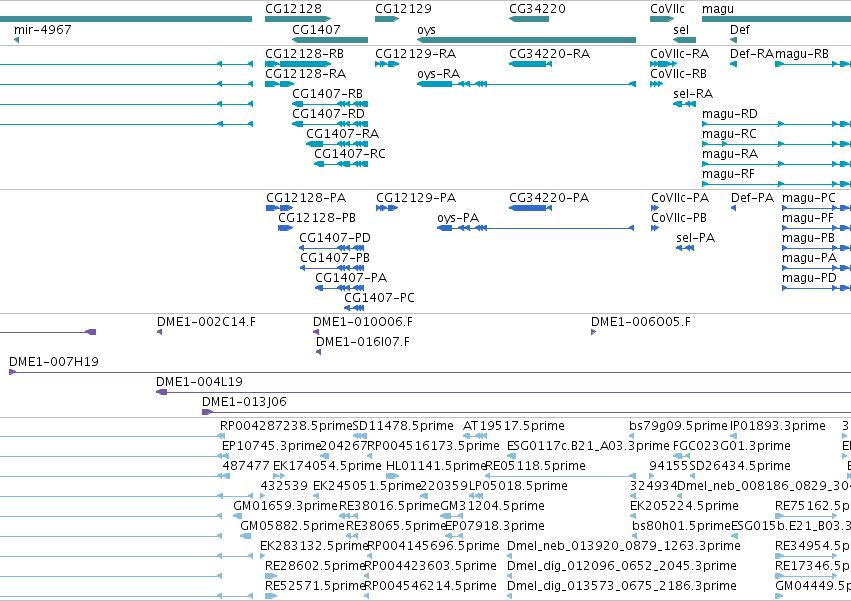
Task: Click transcript CG1407-RC
Action: click(341, 165)
